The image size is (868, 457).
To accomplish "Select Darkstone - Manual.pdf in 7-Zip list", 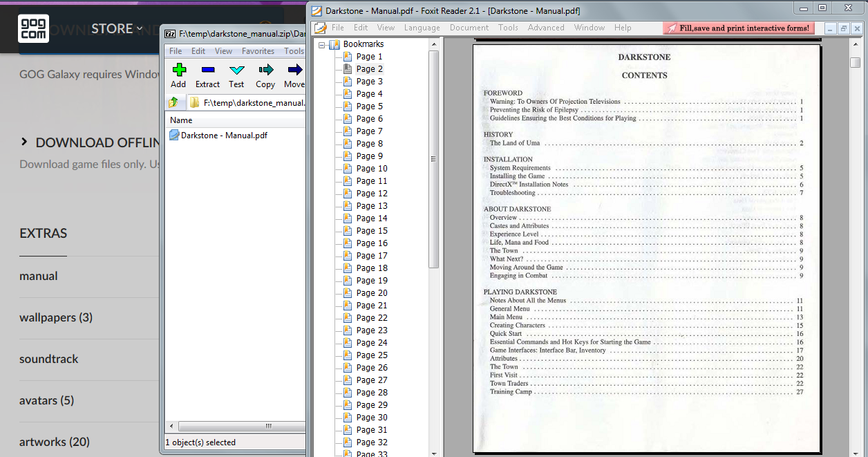I will pos(224,136).
